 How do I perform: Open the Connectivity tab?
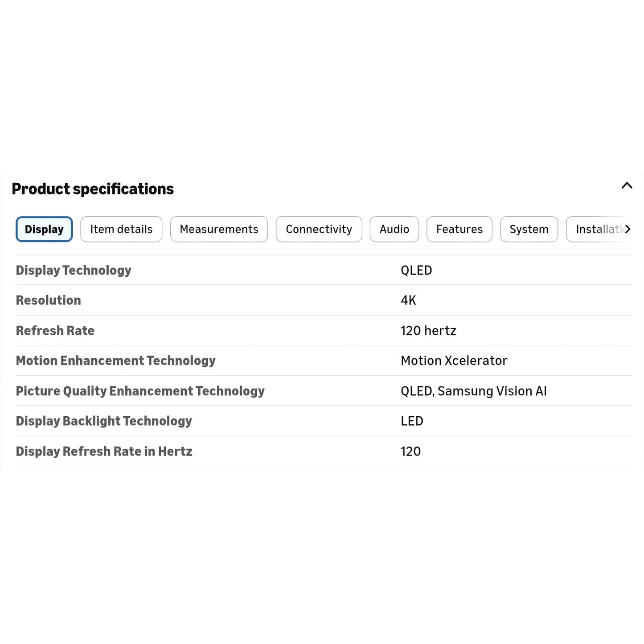[319, 229]
